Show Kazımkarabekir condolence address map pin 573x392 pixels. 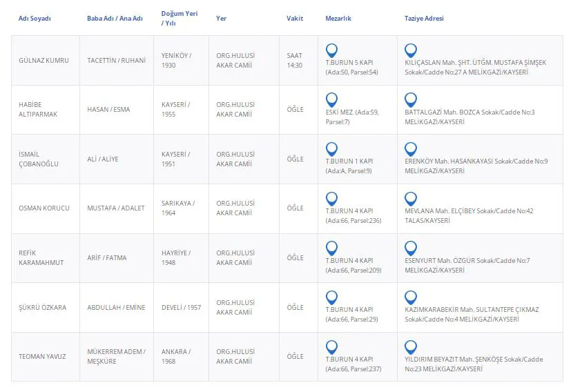click(411, 297)
